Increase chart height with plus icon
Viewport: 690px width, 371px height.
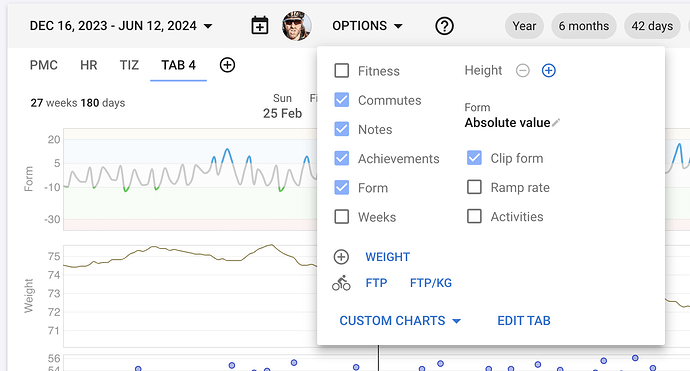click(x=548, y=70)
